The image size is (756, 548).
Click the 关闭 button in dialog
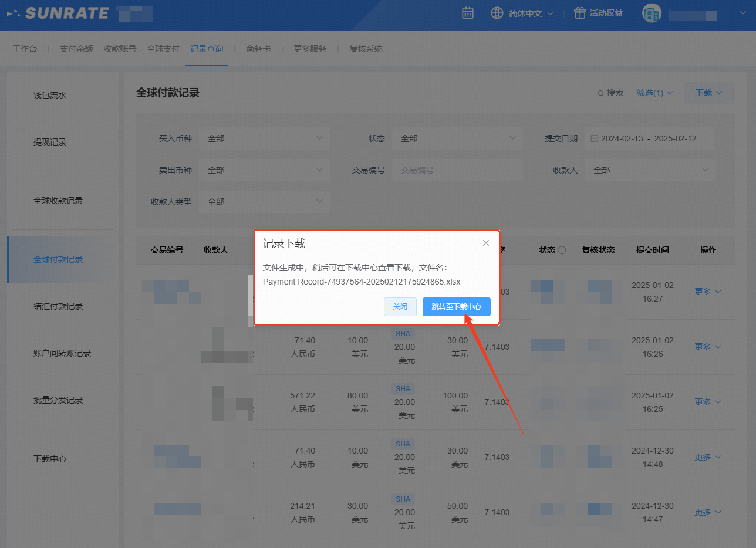click(x=400, y=307)
